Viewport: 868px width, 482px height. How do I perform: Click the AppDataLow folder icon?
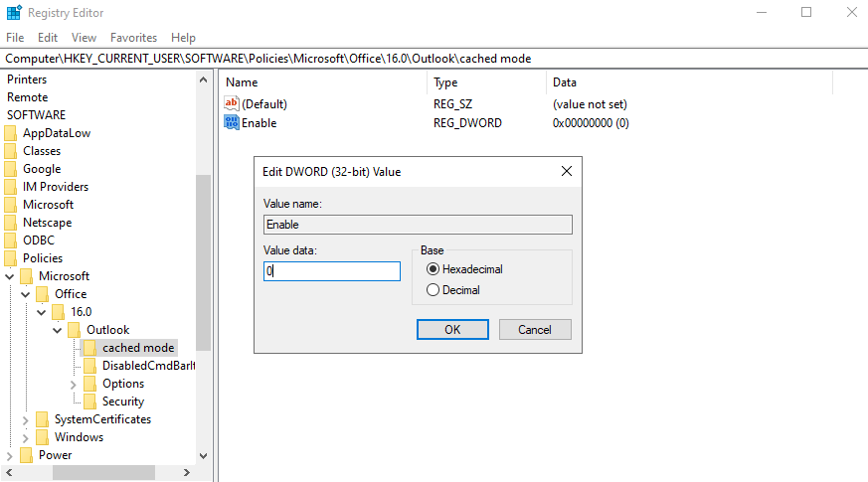point(11,133)
